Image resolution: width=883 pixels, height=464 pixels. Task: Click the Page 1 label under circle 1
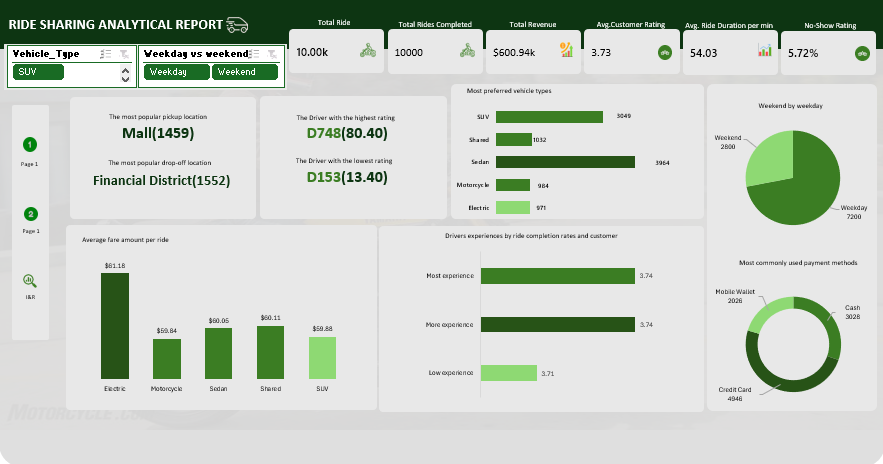pyautogui.click(x=29, y=164)
